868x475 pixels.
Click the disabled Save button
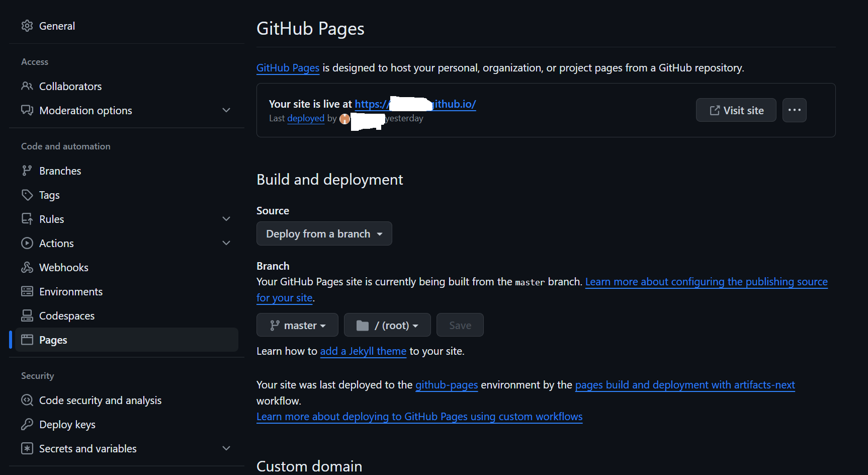[460, 325]
